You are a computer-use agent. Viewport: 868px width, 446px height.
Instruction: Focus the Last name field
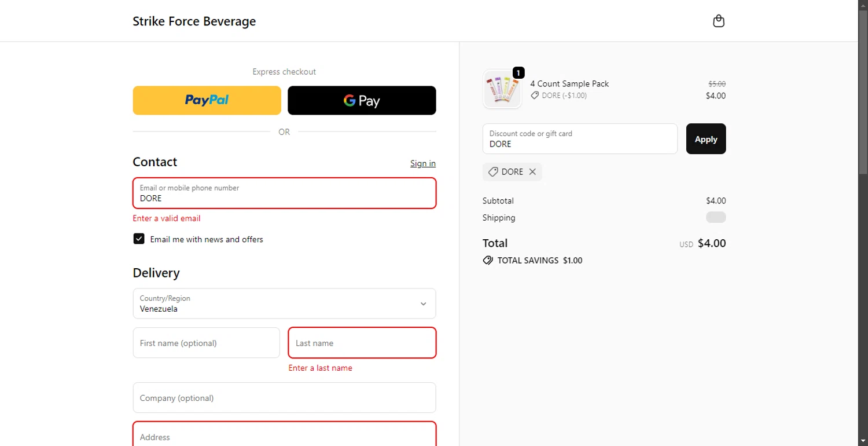click(362, 343)
